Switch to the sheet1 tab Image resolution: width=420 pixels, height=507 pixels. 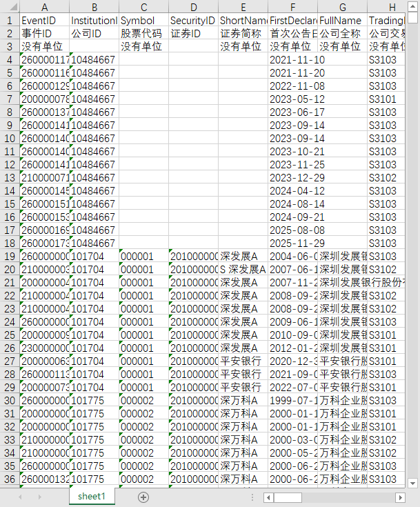92,497
